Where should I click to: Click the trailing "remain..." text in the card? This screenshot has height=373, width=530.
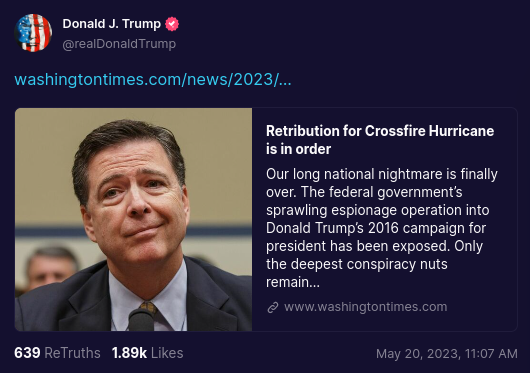tap(293, 282)
